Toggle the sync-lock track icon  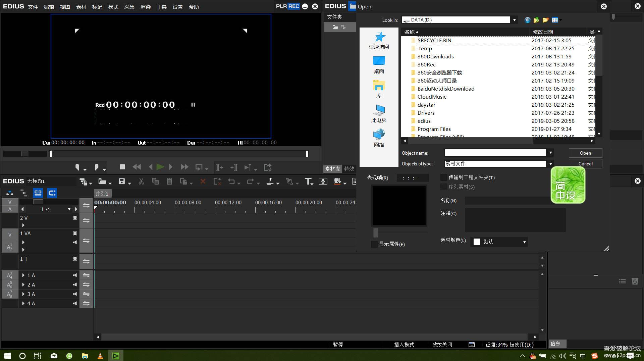pos(24,193)
